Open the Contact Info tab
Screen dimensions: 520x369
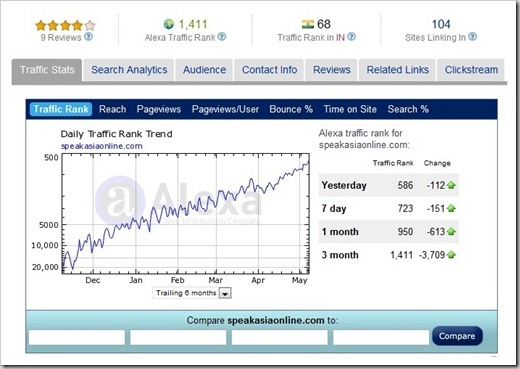[269, 70]
